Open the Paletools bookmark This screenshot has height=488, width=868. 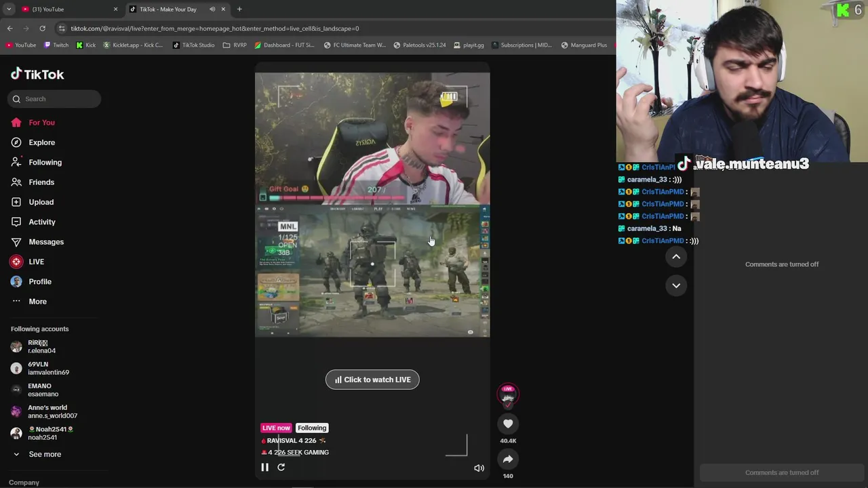click(x=420, y=45)
